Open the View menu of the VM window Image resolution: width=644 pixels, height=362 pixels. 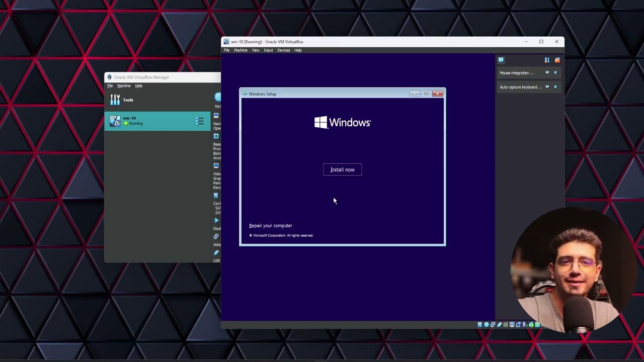pyautogui.click(x=256, y=50)
